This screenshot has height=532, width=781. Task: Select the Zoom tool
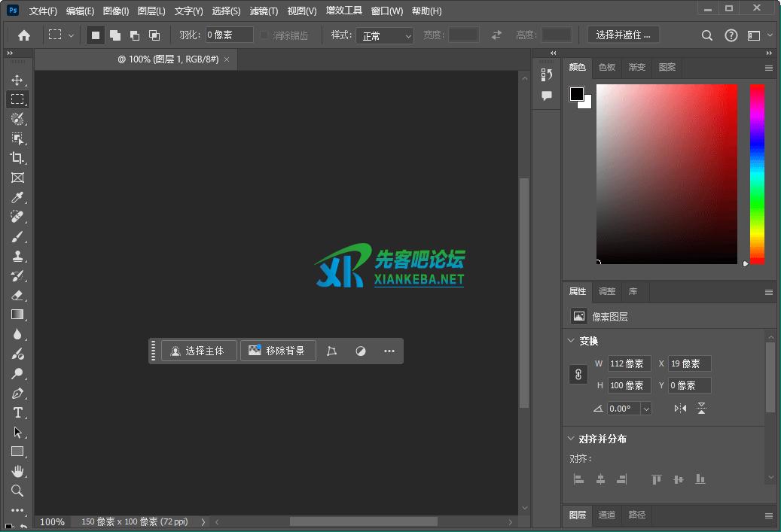click(x=17, y=491)
